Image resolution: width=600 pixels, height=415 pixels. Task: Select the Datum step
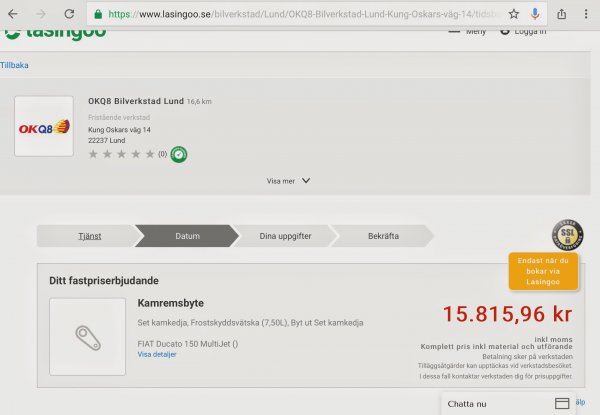[x=187, y=236]
